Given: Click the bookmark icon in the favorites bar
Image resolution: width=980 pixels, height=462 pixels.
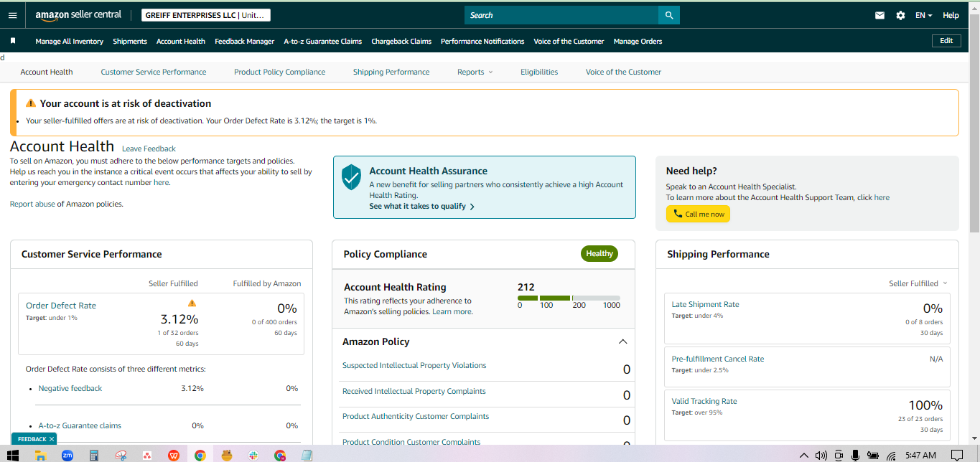Looking at the screenshot, I should (13, 41).
